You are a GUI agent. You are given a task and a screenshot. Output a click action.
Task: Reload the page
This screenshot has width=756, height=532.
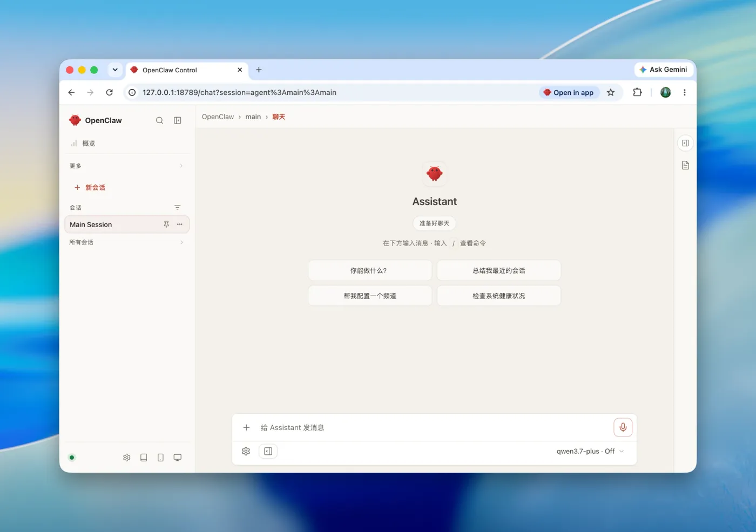109,92
